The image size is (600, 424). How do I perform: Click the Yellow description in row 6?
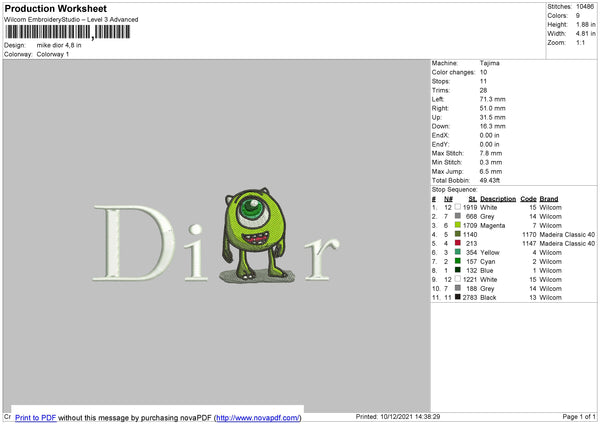tap(490, 253)
